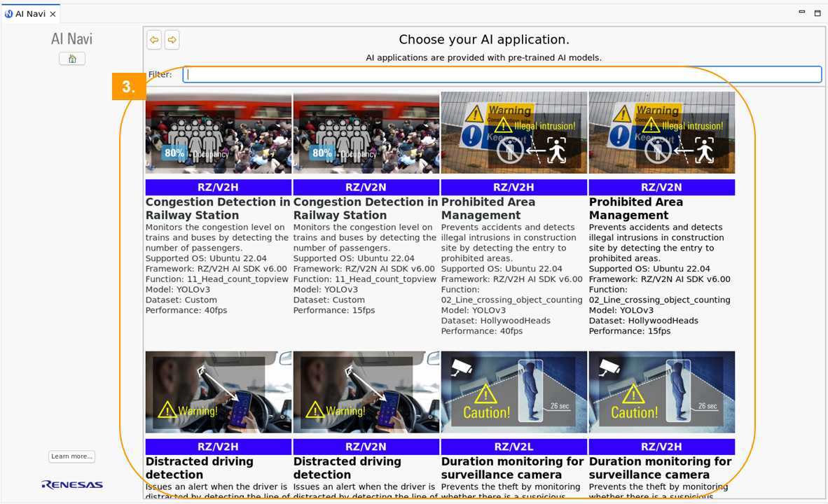Image resolution: width=828 pixels, height=504 pixels.
Task: Select Duration monitoring title in RZ/V2L card
Action: point(513,468)
